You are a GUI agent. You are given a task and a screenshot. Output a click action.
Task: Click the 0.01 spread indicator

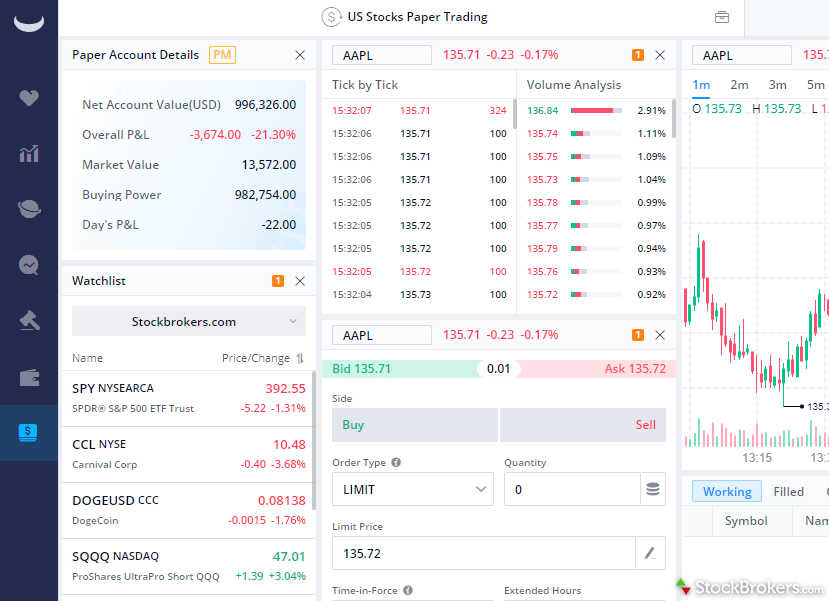499,369
